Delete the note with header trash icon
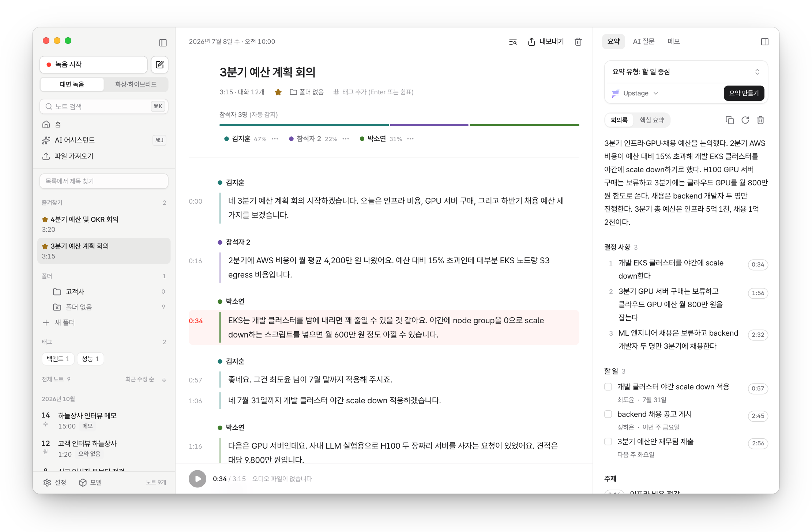 [578, 42]
